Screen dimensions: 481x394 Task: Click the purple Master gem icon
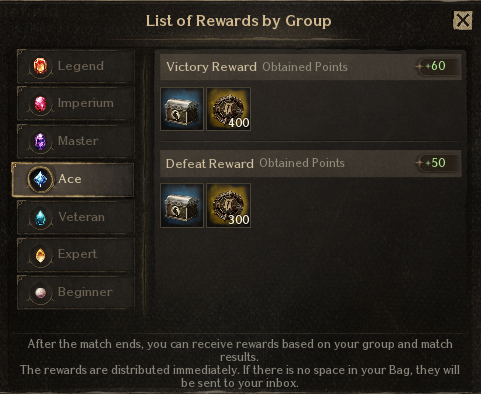(x=40, y=141)
